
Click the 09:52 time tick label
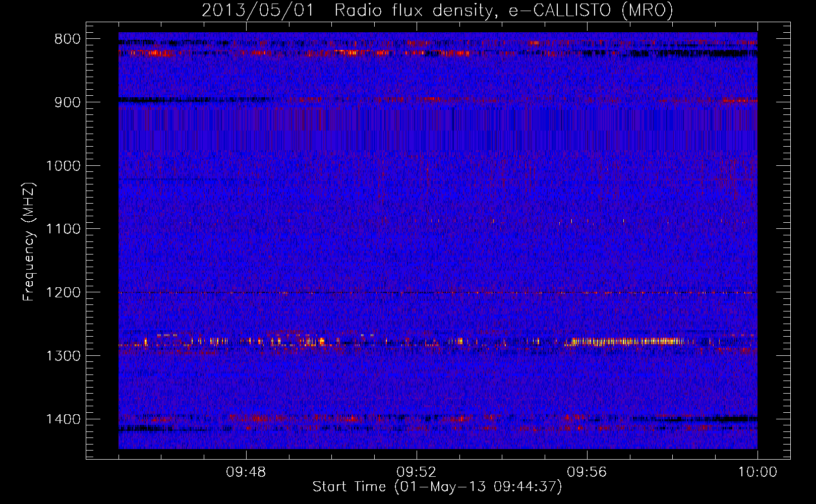pos(417,472)
